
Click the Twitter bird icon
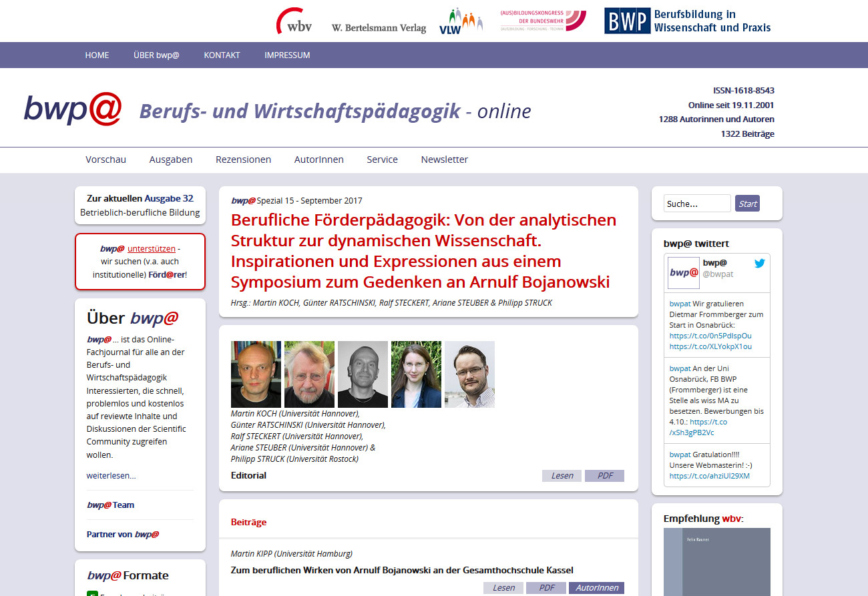759,263
